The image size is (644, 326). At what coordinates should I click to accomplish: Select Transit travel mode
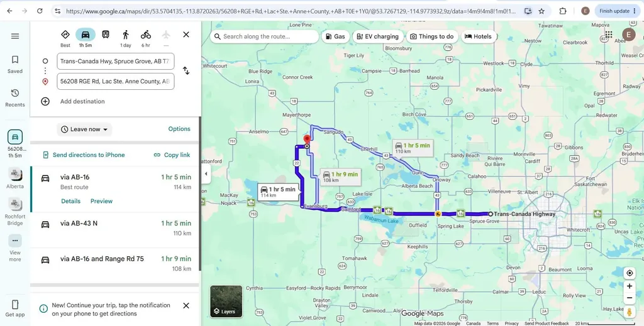tap(106, 35)
